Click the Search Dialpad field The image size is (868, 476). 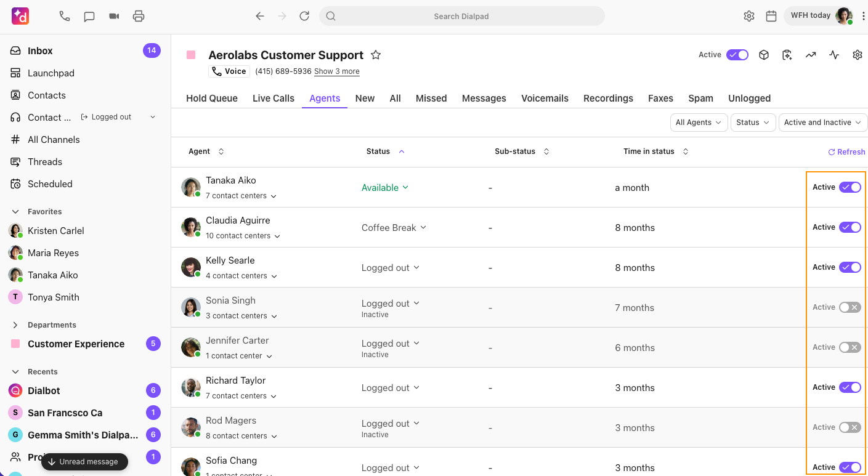click(461, 16)
